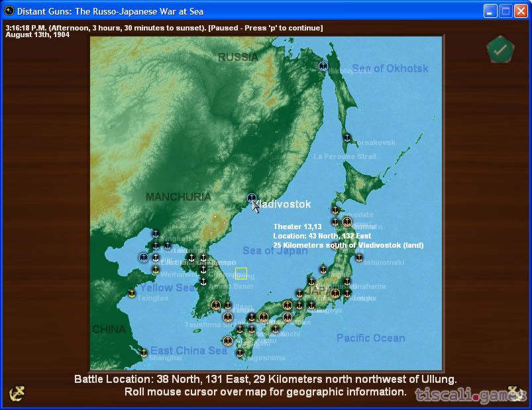Viewport: 532px width, 410px height.
Task: Click the gold anchor icon in bottom-left corner
Action: 17,393
